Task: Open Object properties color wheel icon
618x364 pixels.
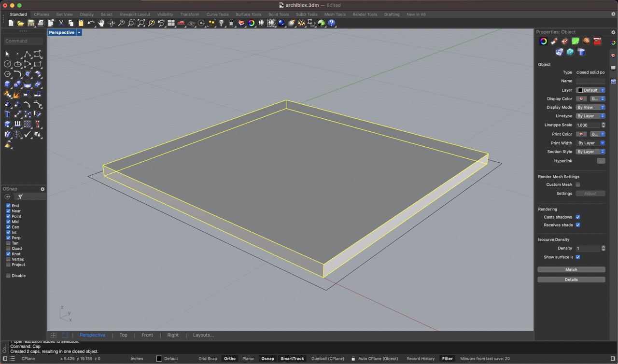Action: 544,42
